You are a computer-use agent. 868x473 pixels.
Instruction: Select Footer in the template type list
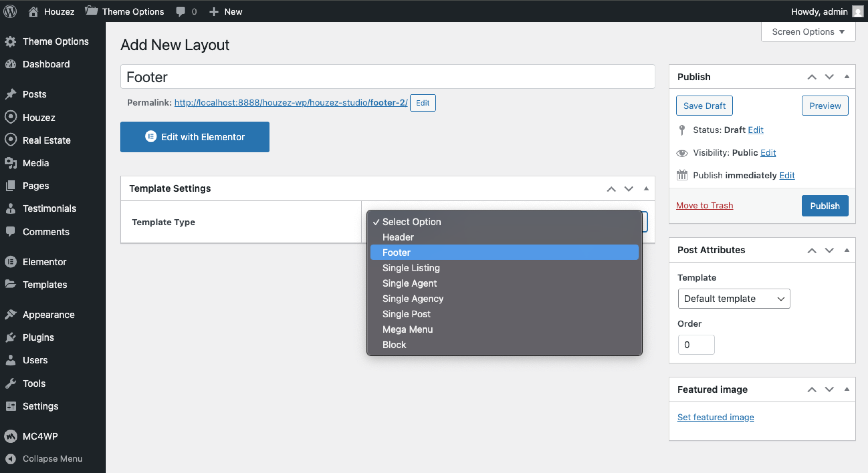(504, 252)
